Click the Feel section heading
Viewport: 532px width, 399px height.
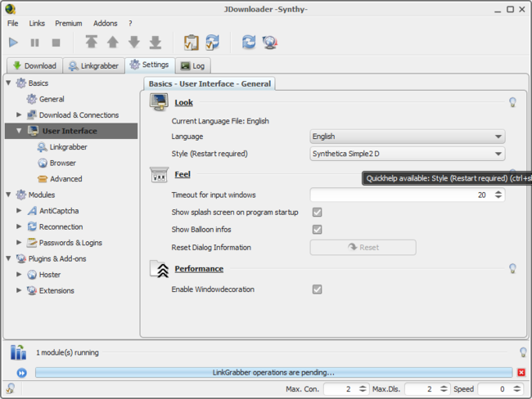[183, 174]
